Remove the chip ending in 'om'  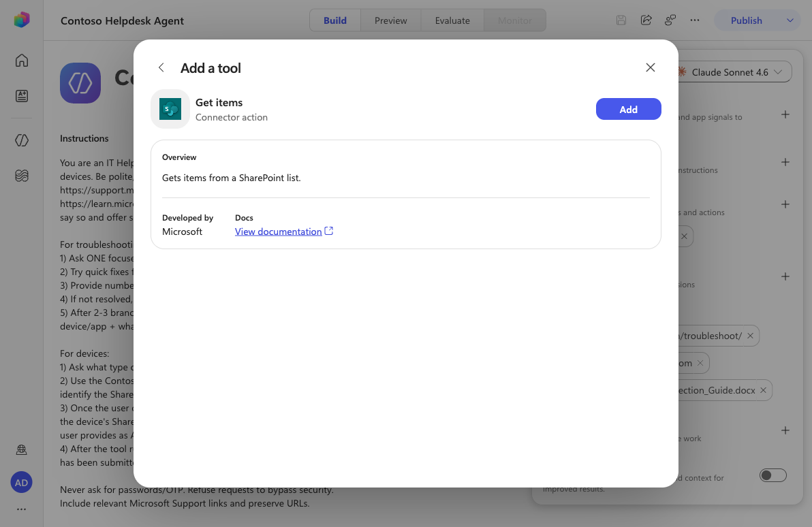point(700,364)
